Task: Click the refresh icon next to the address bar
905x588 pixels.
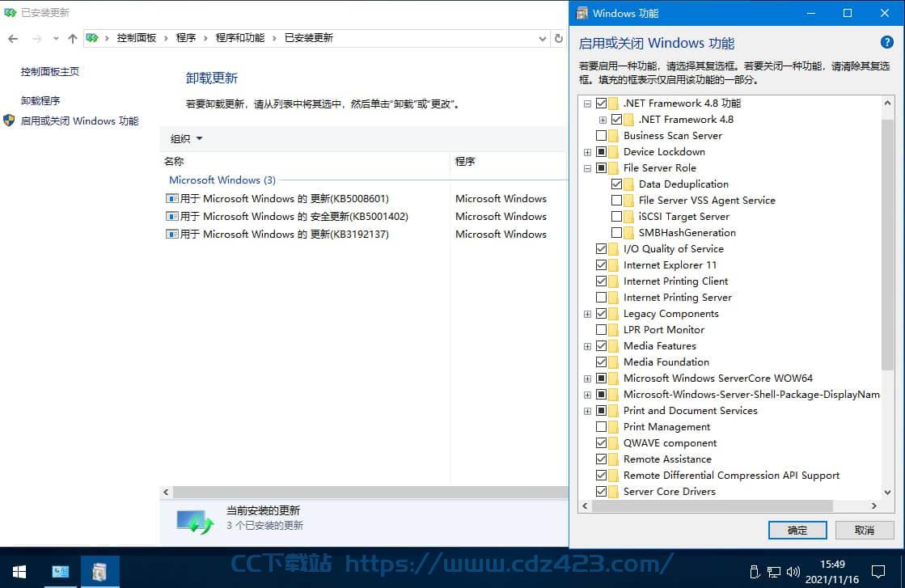Action: tap(558, 39)
